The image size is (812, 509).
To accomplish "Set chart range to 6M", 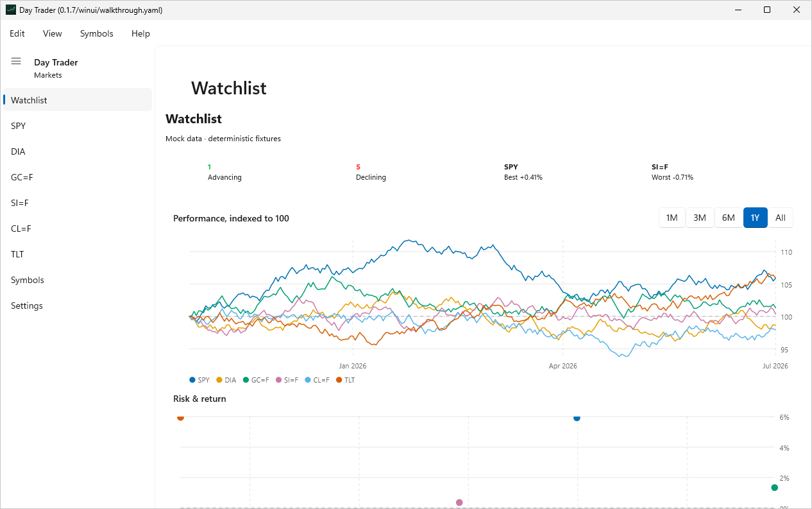I will [729, 218].
